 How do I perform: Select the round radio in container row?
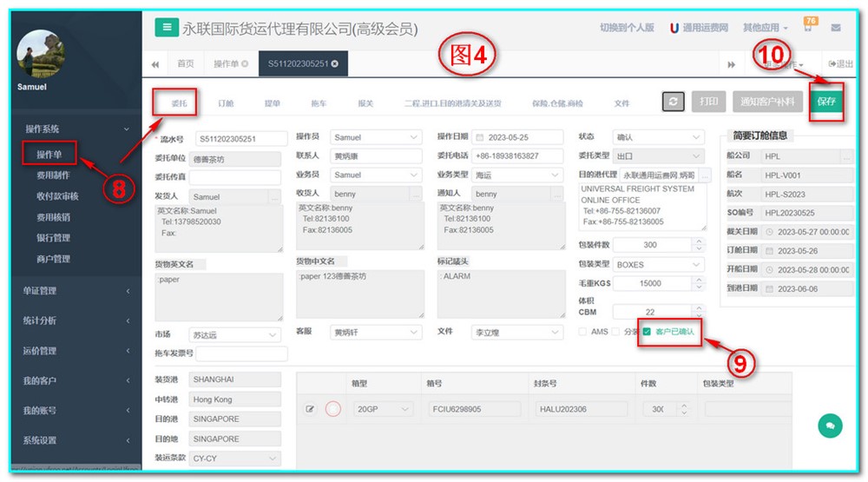(x=332, y=409)
